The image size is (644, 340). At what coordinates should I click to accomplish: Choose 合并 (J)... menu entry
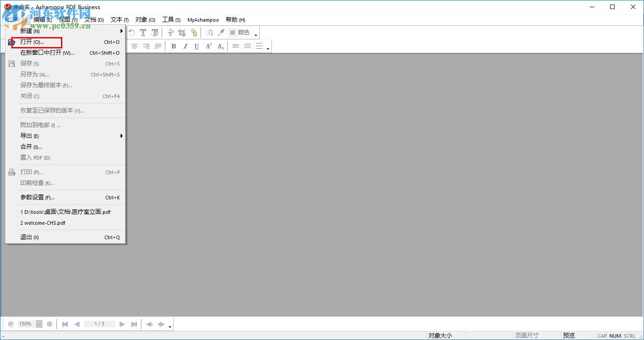tap(65, 147)
